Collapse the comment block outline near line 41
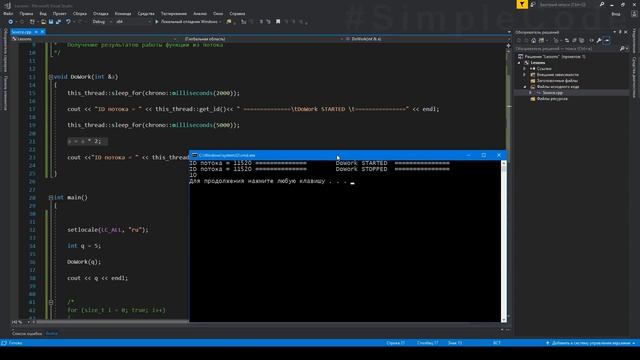The height and width of the screenshot is (360, 640). click(51, 302)
